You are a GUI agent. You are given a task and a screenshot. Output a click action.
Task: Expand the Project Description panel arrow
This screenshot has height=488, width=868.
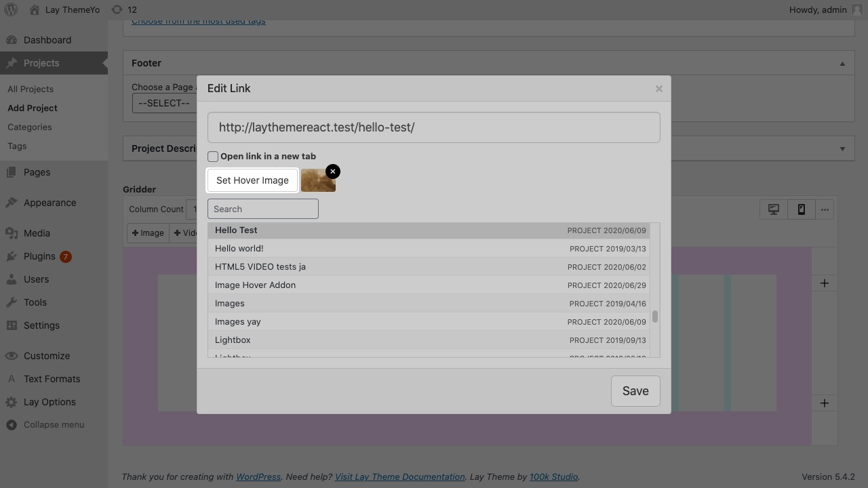click(x=842, y=149)
